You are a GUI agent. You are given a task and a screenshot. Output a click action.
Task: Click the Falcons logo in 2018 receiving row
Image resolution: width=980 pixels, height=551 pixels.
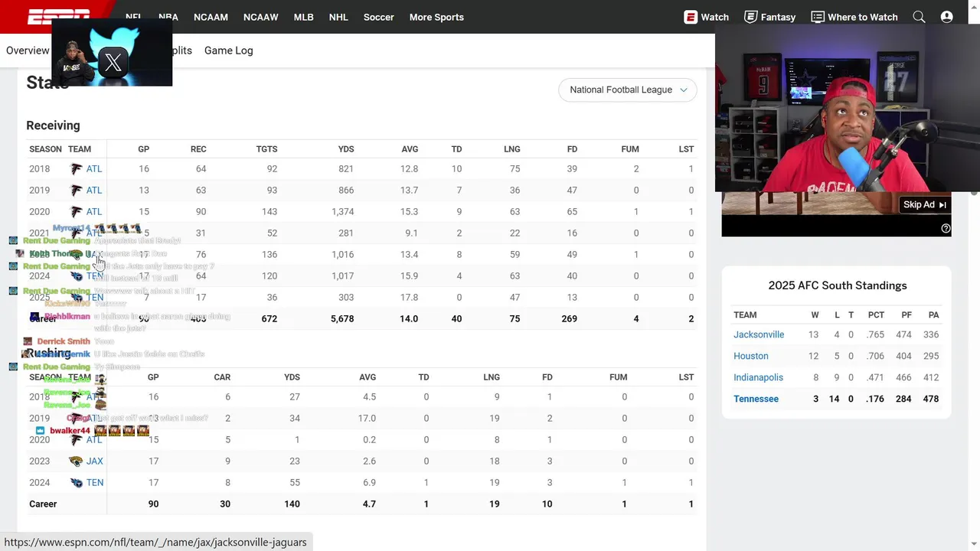76,168
